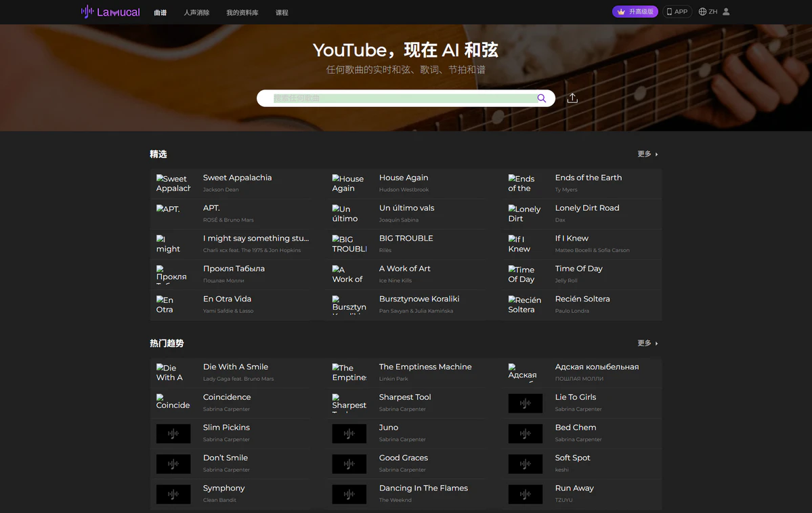Click the magnifier search icon
Viewport: 812px width, 513px height.
[542, 98]
